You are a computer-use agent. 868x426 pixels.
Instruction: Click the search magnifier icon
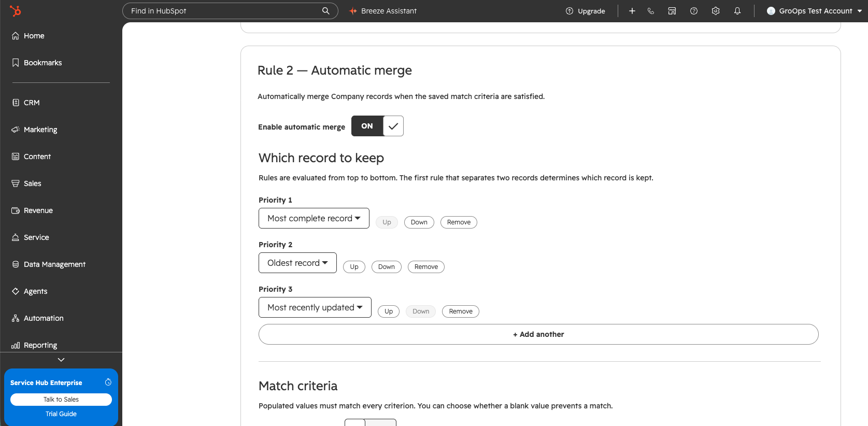point(326,11)
